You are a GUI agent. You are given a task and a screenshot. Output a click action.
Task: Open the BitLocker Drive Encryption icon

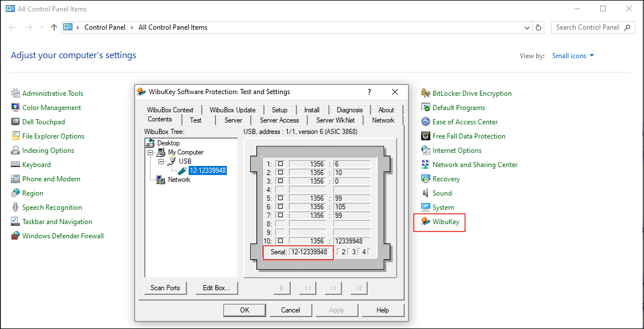click(426, 94)
